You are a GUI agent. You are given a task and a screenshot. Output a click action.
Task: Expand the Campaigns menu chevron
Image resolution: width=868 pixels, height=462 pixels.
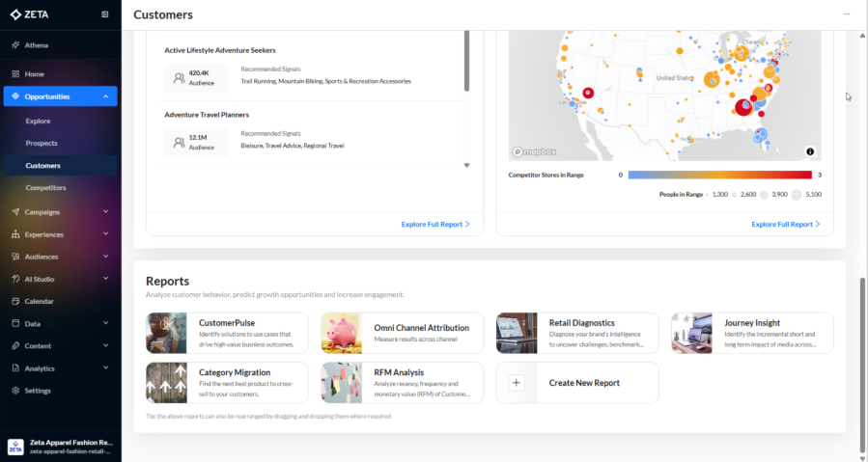tap(106, 212)
